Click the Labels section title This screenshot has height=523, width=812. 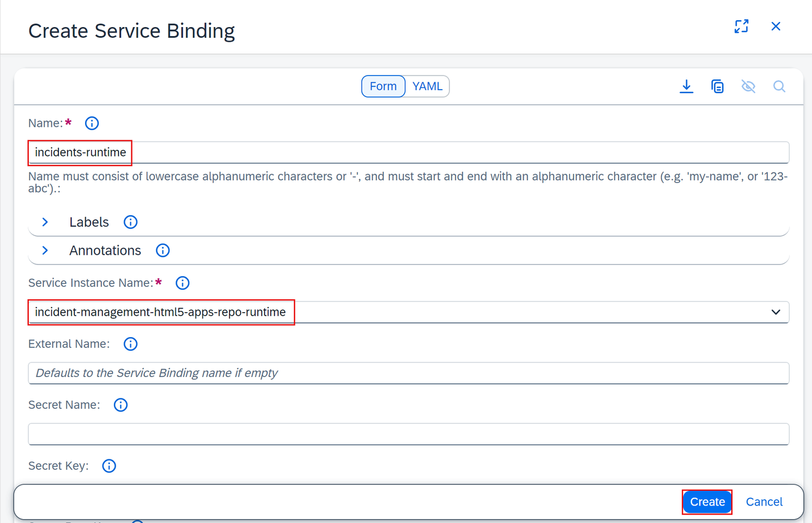(x=89, y=222)
